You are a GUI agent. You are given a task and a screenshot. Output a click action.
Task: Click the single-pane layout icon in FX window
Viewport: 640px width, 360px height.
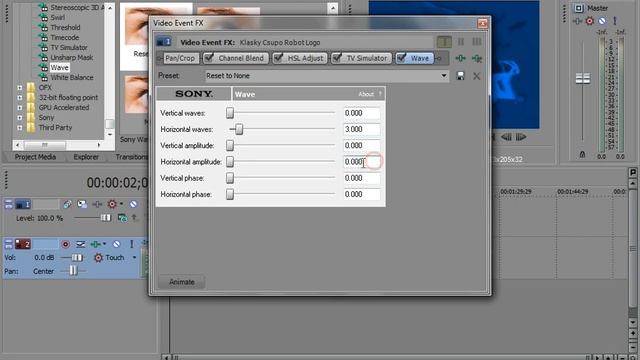(x=444, y=42)
